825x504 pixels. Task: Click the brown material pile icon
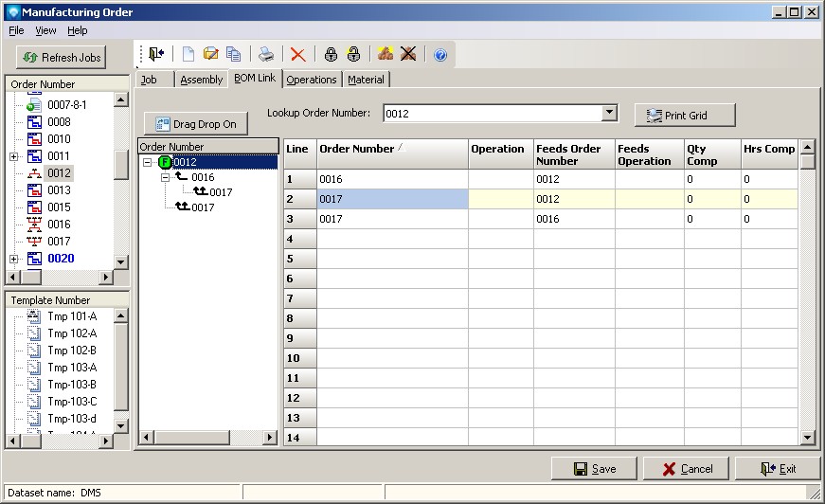click(x=386, y=54)
